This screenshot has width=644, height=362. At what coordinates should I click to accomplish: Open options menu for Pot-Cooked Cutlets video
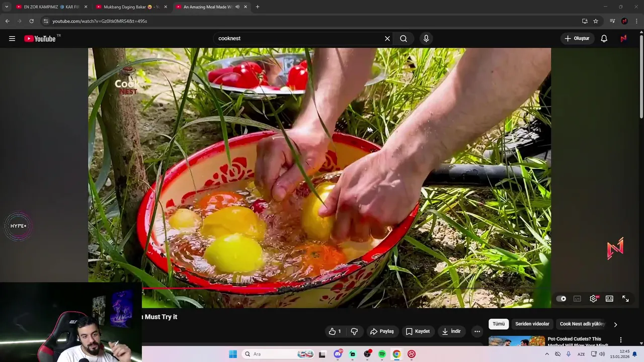(620, 340)
